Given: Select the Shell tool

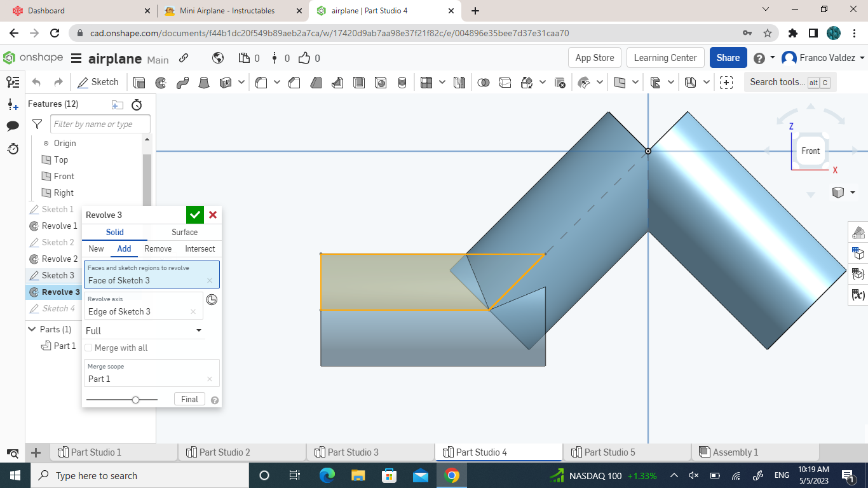Looking at the screenshot, I should pyautogui.click(x=359, y=82).
